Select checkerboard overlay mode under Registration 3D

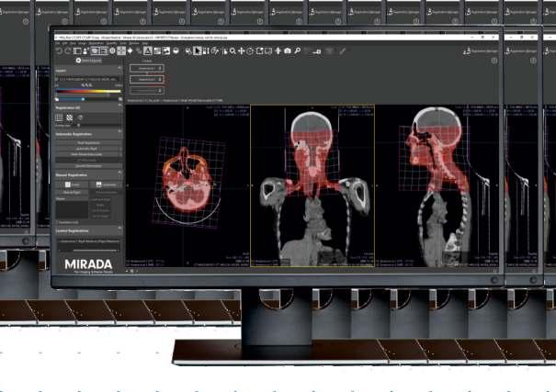pos(70,118)
